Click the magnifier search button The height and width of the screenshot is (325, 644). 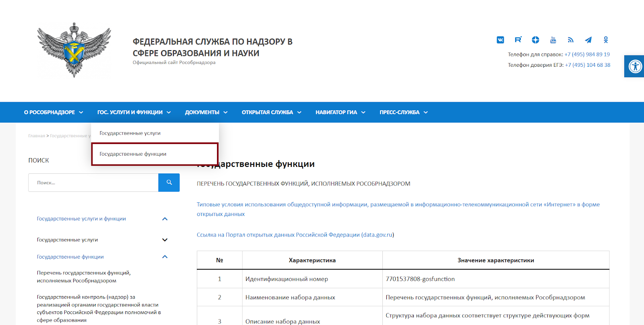(x=169, y=183)
